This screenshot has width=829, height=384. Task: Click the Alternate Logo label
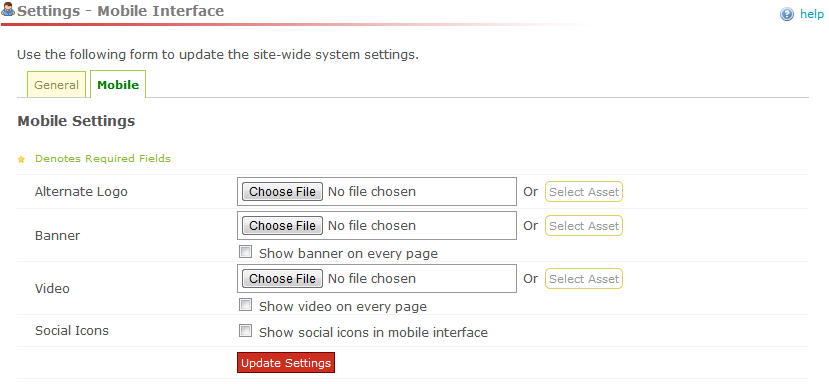pyautogui.click(x=81, y=191)
